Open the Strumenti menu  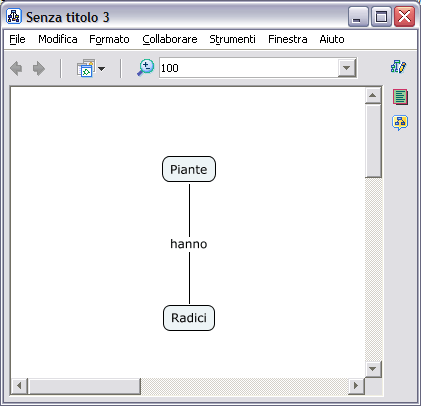tap(232, 39)
